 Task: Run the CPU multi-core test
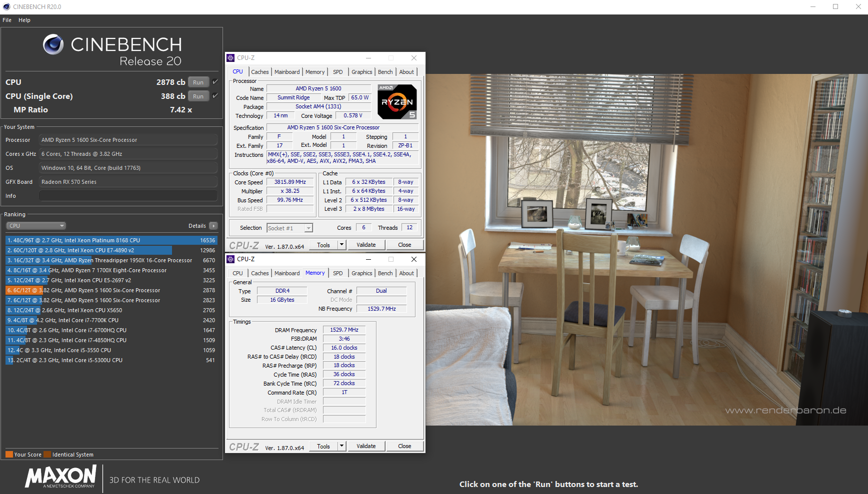pyautogui.click(x=198, y=82)
